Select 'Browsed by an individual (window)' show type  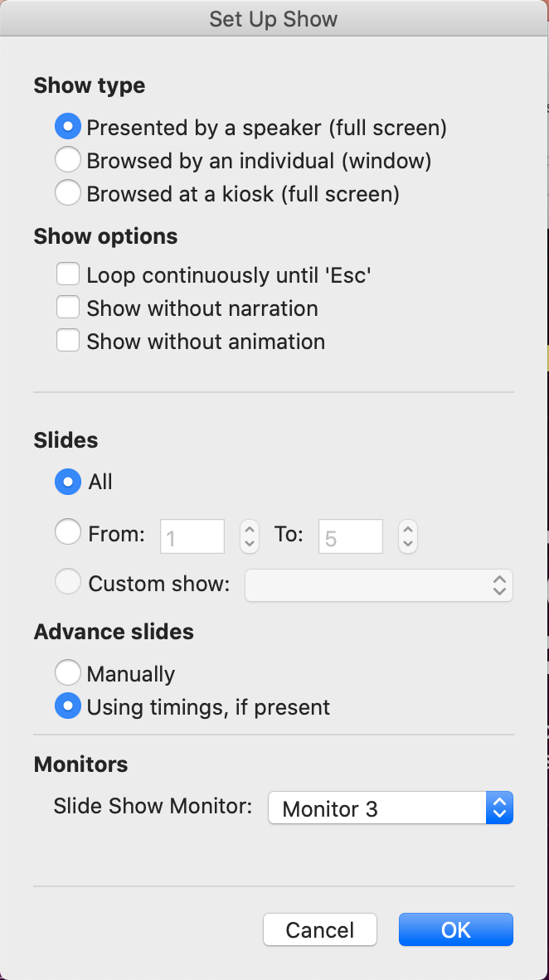pos(68,159)
